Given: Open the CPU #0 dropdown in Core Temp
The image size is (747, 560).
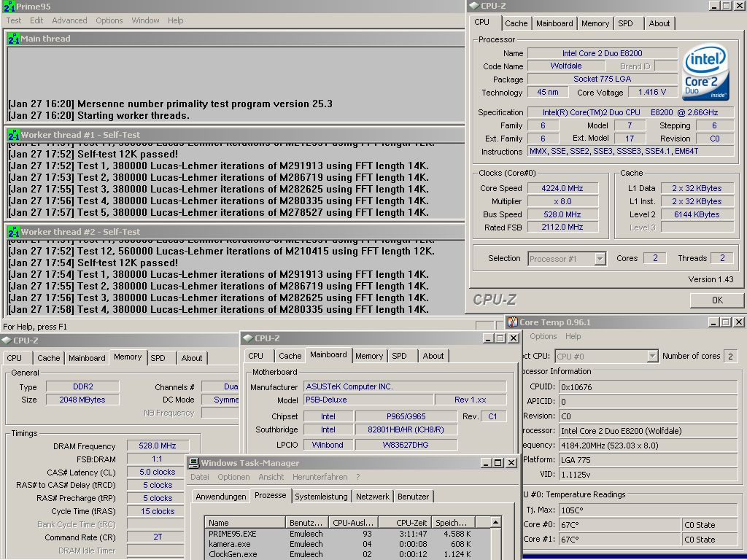Looking at the screenshot, I should pyautogui.click(x=652, y=356).
